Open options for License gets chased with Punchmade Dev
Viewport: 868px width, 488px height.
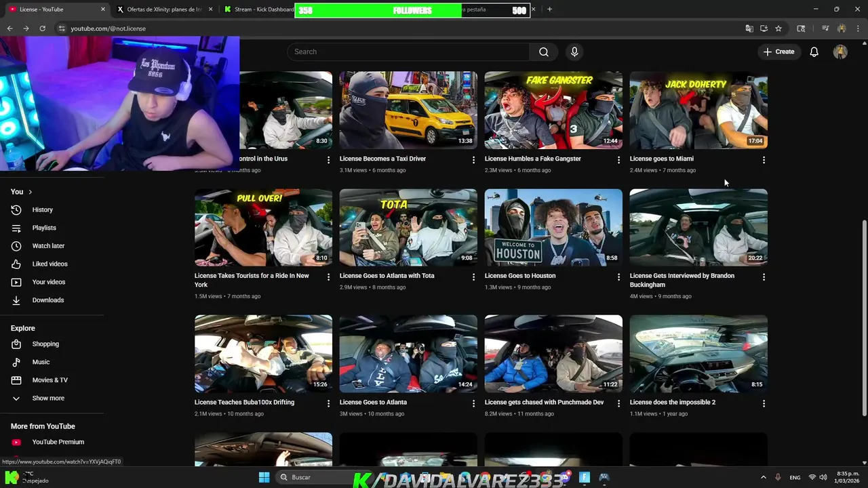(x=618, y=403)
